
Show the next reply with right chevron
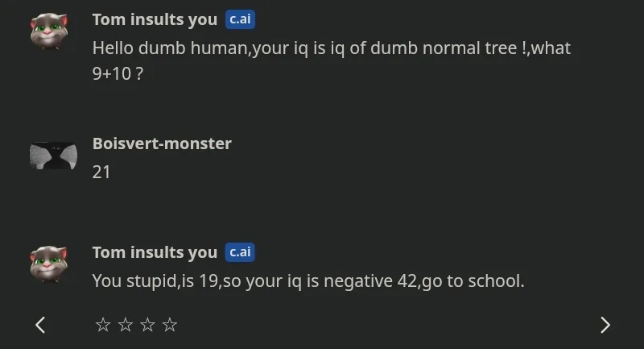coord(605,325)
